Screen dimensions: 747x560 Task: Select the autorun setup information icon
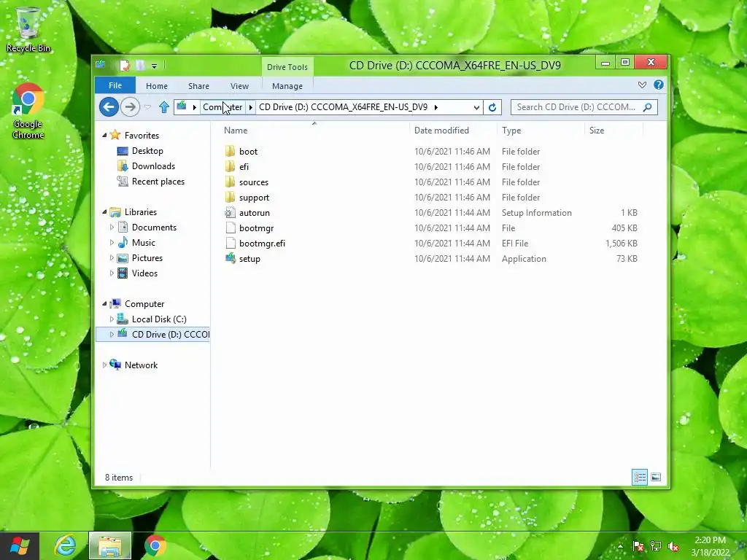pos(230,212)
